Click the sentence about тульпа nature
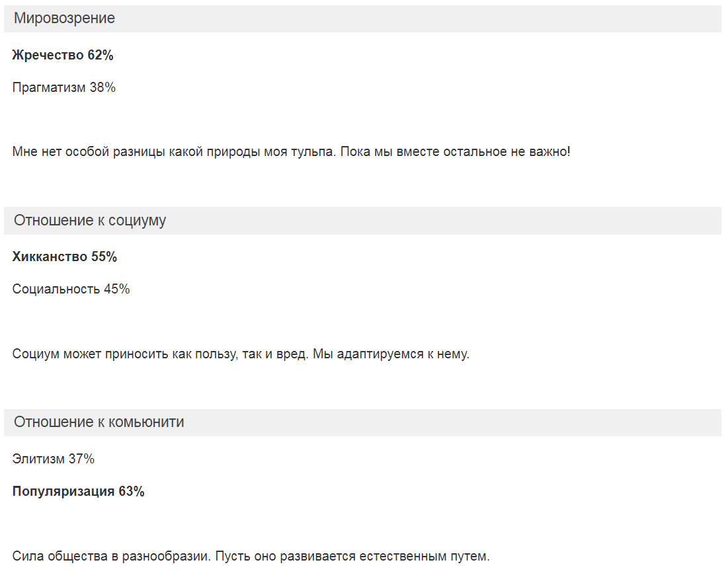The width and height of the screenshot is (728, 585). pyautogui.click(x=291, y=152)
